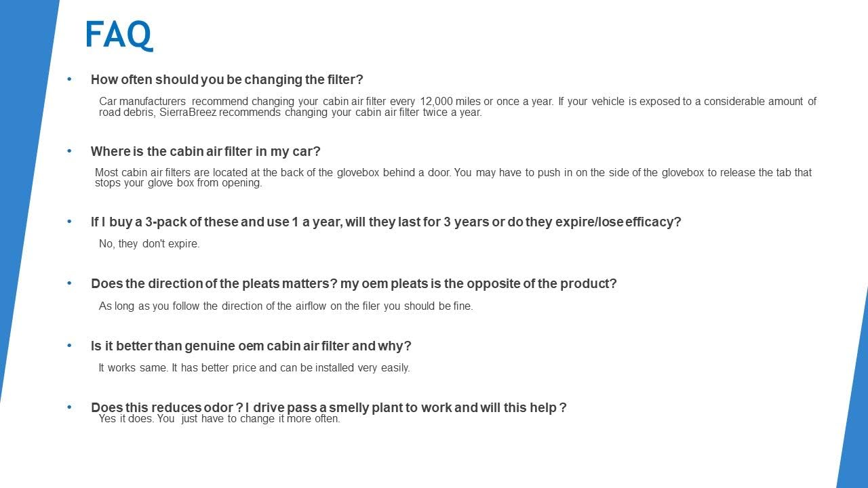Open the question comparing genuine OEM filter
The image size is (868, 488).
click(251, 346)
